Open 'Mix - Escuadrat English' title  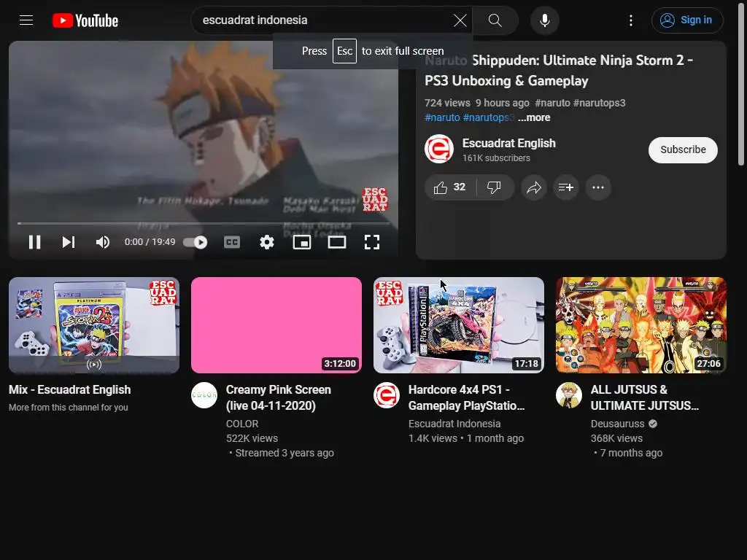69,389
